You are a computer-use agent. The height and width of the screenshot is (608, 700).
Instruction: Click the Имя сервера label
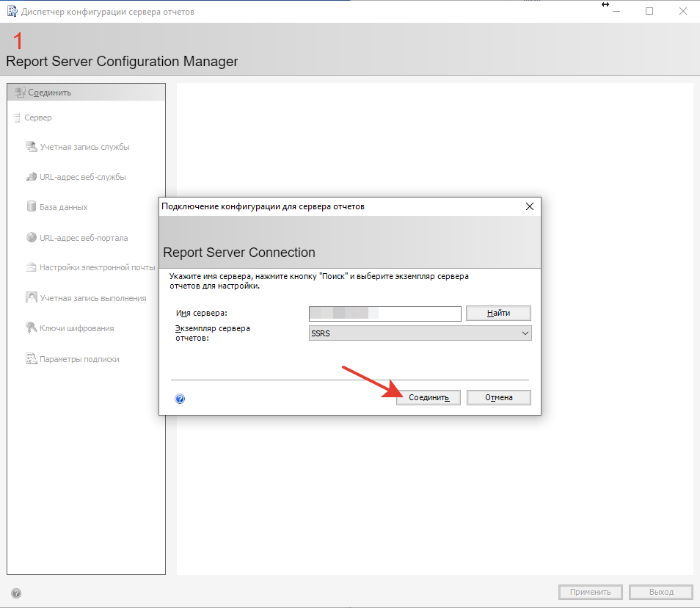point(201,313)
